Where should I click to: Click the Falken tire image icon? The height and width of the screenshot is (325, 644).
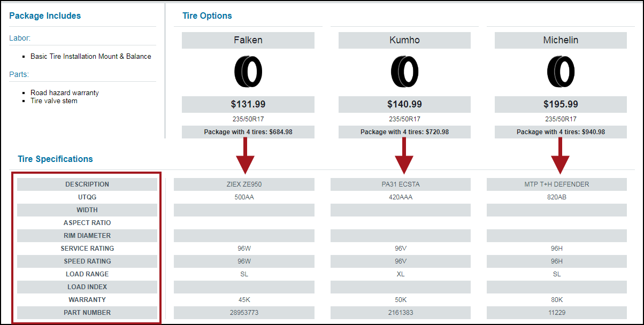[248, 71]
